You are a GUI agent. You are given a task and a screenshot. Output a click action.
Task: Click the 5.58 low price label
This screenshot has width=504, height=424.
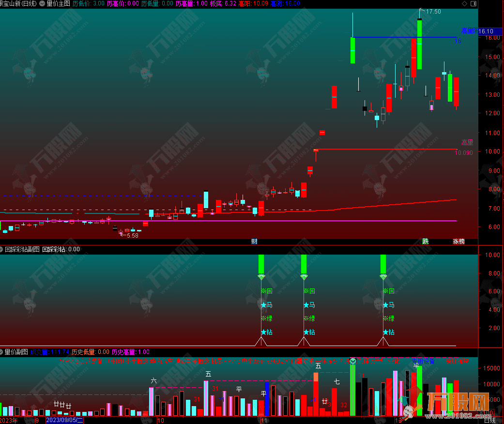[133, 236]
